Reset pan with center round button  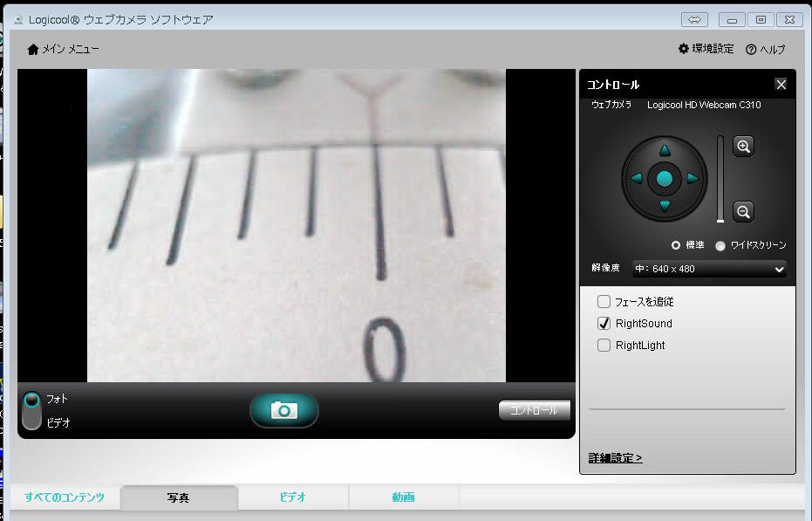pos(665,178)
